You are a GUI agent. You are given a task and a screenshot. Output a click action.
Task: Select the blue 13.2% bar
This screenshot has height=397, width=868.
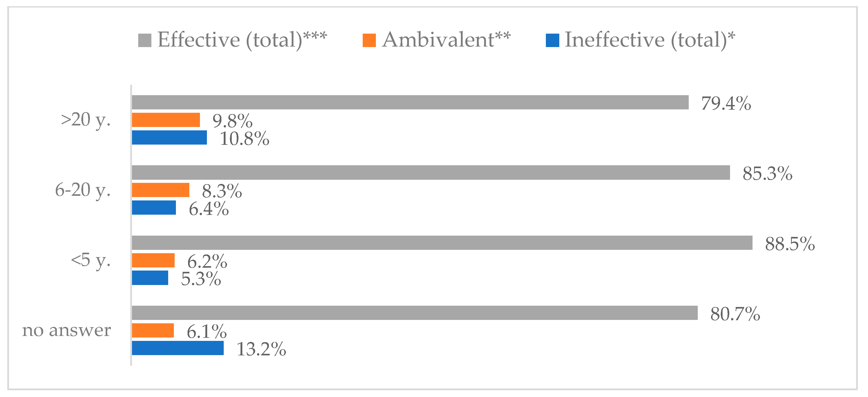pyautogui.click(x=177, y=348)
